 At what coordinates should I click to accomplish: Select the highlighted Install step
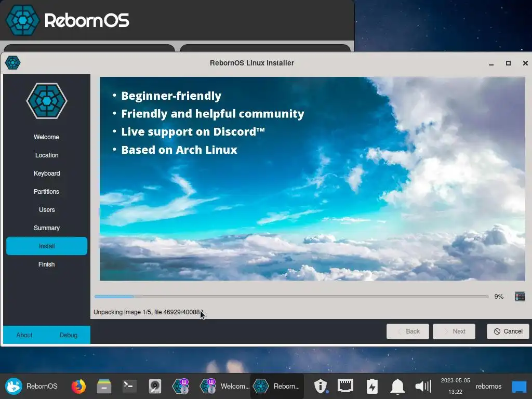pyautogui.click(x=47, y=246)
